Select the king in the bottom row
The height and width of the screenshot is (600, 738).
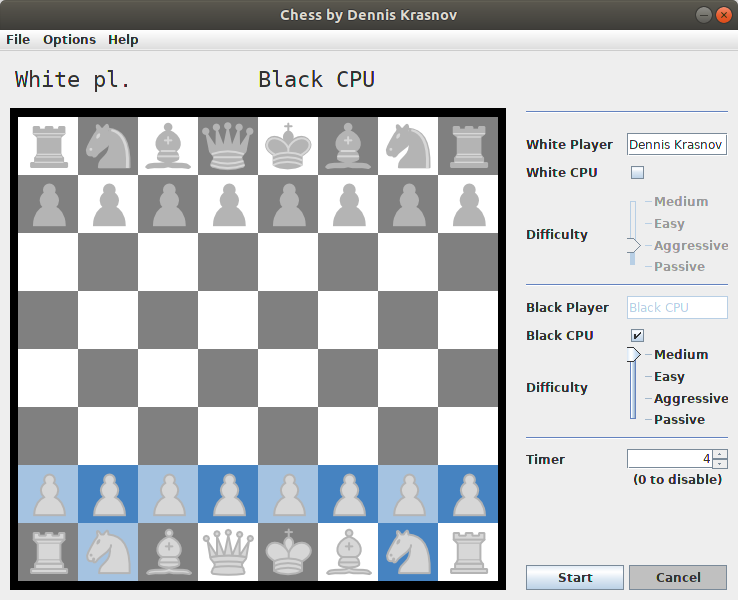click(x=288, y=552)
